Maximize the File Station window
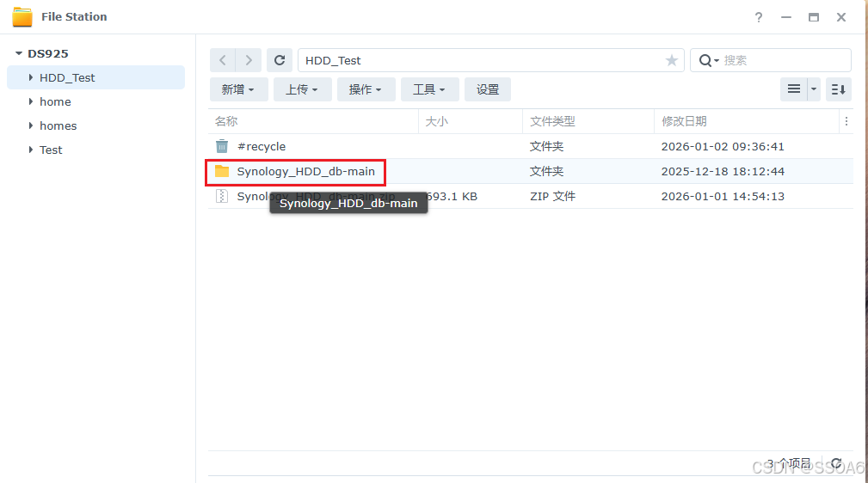Screen dimensions: 868x483 (814, 17)
